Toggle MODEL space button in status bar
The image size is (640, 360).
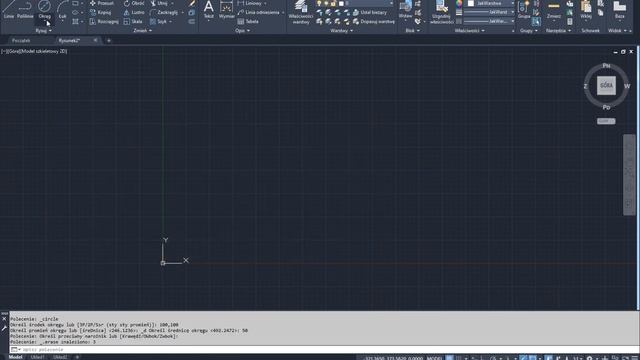pyautogui.click(x=434, y=358)
